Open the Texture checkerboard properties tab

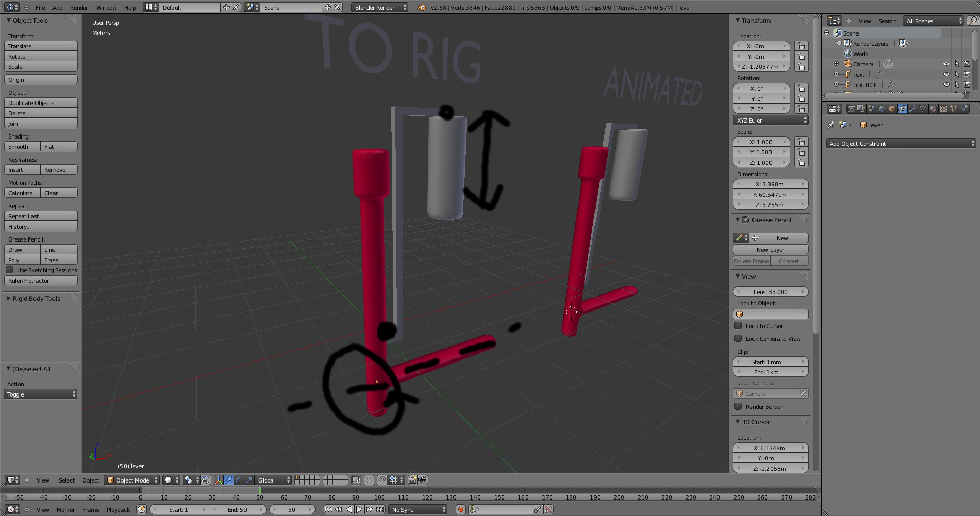(943, 109)
